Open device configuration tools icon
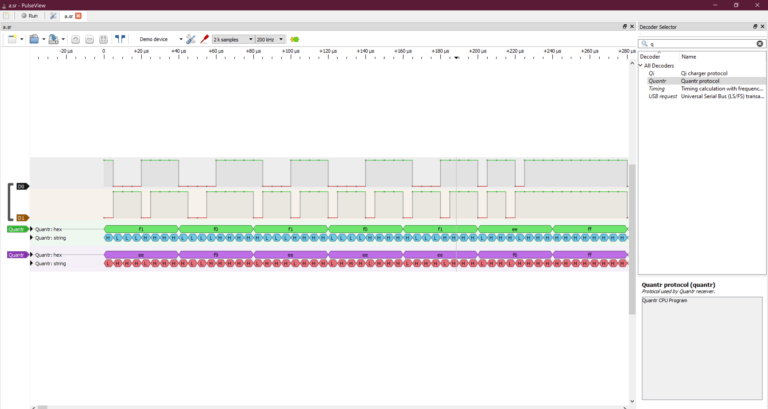 [x=191, y=39]
